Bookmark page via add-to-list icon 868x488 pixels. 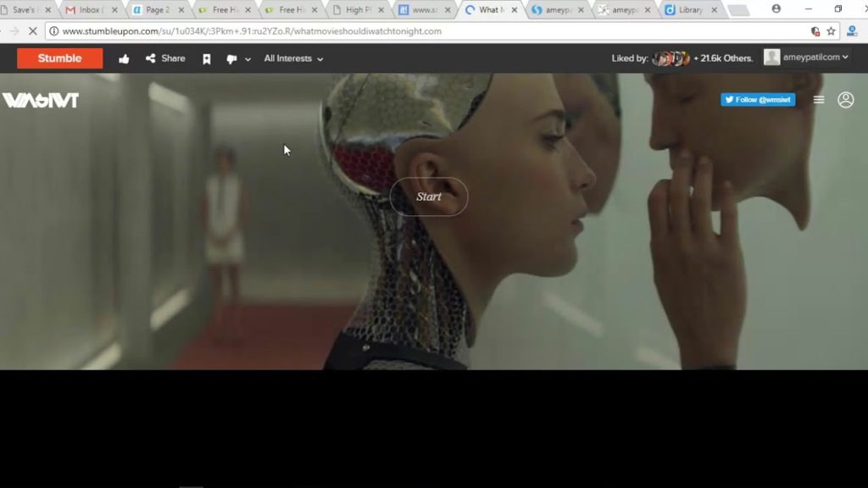coord(207,58)
